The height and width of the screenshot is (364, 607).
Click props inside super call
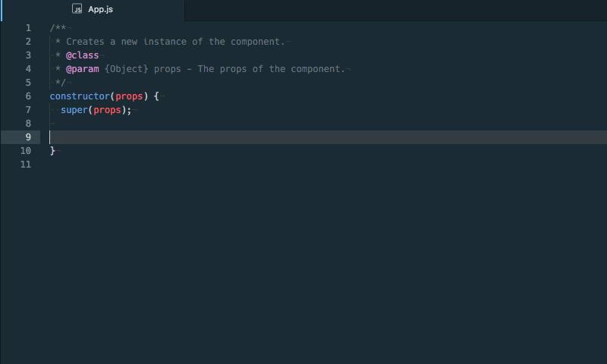(x=107, y=110)
